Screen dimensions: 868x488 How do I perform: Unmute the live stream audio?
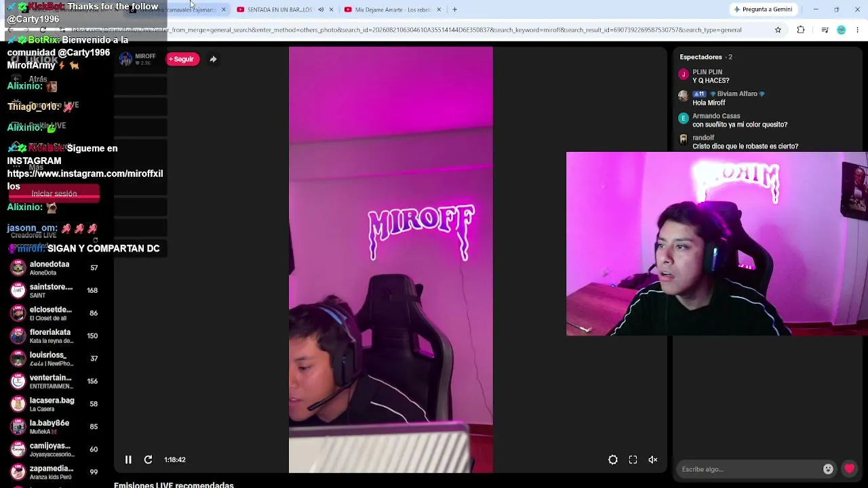click(x=653, y=460)
